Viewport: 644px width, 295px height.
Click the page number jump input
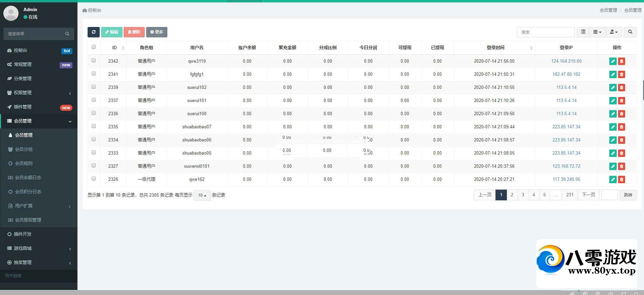[609, 195]
